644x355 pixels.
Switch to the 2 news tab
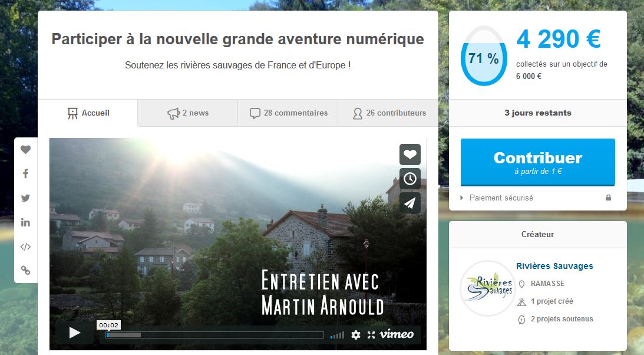pyautogui.click(x=188, y=113)
